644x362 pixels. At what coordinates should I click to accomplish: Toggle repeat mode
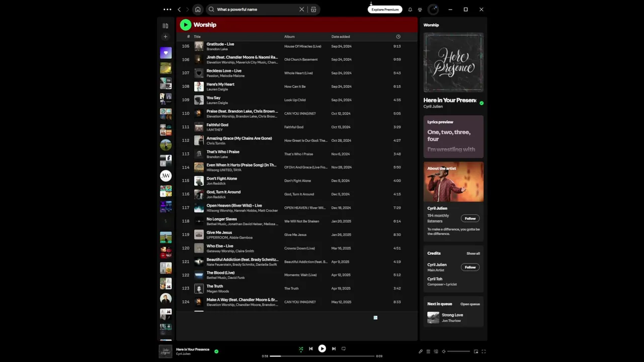coord(344,348)
